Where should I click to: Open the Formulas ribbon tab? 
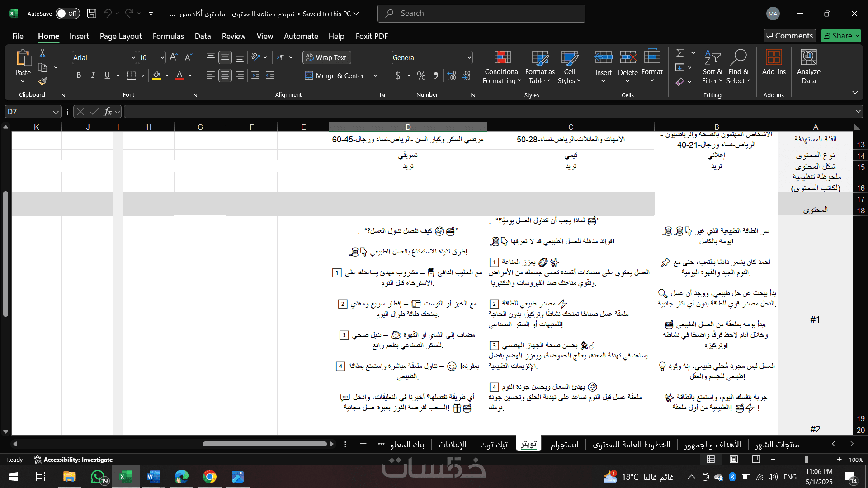coord(168,36)
